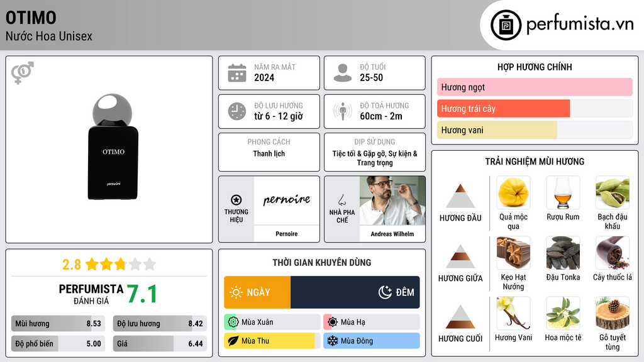Select the Hoa mộc tê note image

click(x=563, y=313)
